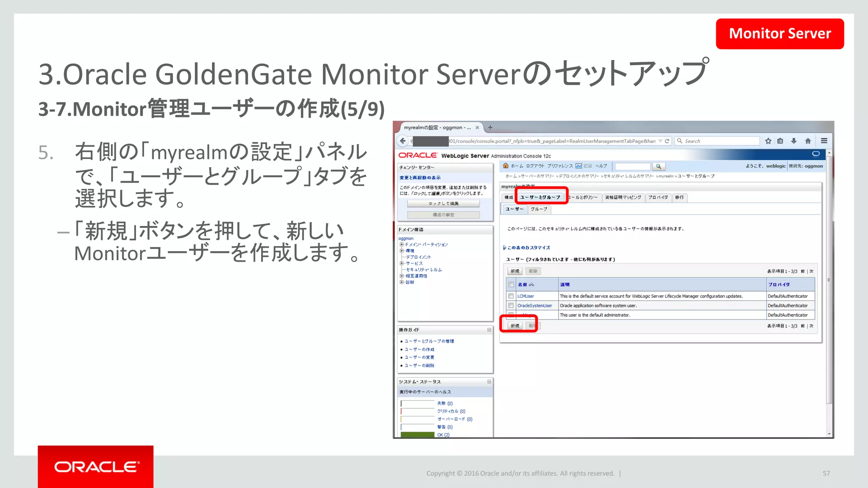Click the 変更と再起動の表示 link

[420, 178]
